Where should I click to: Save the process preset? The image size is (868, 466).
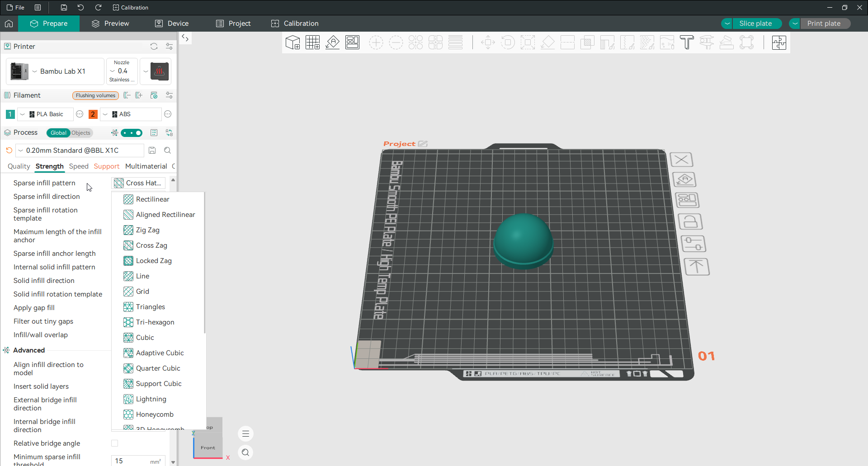152,151
